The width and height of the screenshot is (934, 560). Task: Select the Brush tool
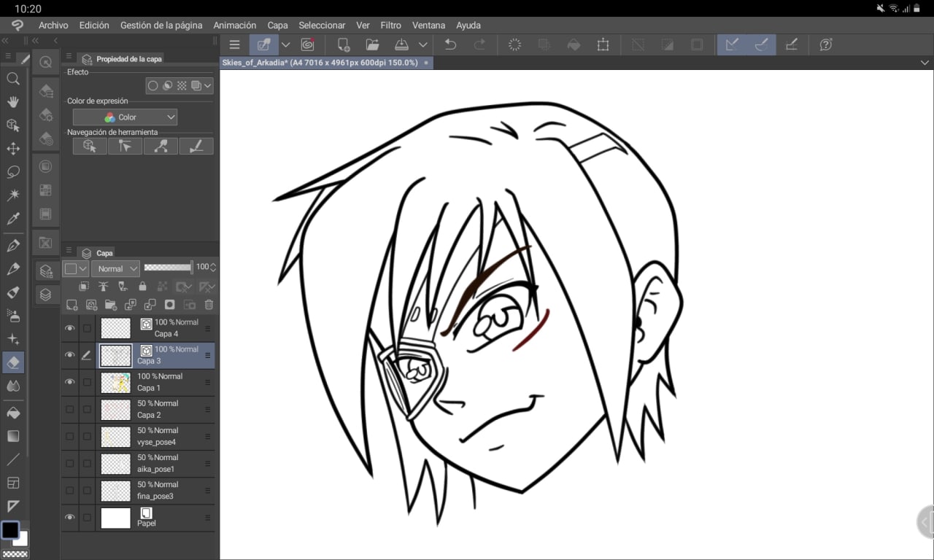(13, 292)
